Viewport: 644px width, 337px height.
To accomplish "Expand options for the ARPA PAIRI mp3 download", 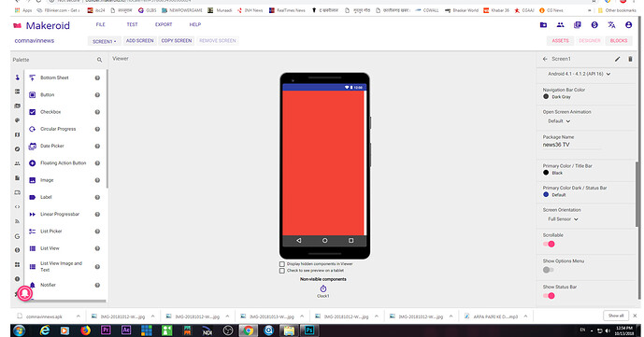I will 525,316.
